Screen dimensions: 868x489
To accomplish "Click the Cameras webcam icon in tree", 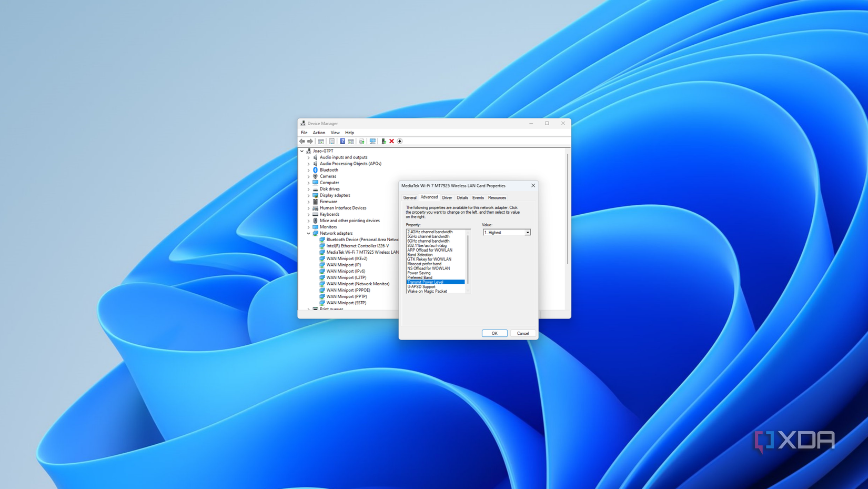I will (316, 176).
